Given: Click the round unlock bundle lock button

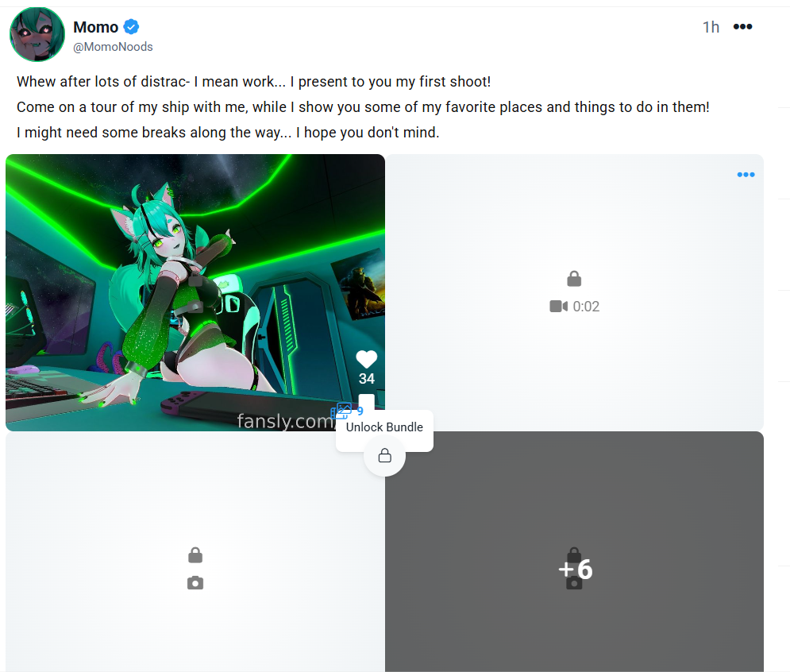Looking at the screenshot, I should click(384, 456).
